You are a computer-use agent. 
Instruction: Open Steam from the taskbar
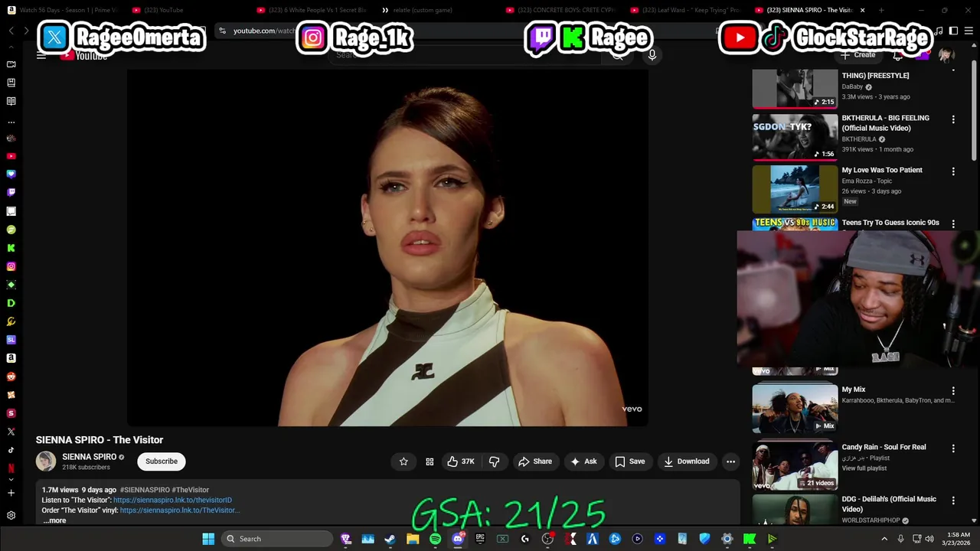click(x=390, y=539)
